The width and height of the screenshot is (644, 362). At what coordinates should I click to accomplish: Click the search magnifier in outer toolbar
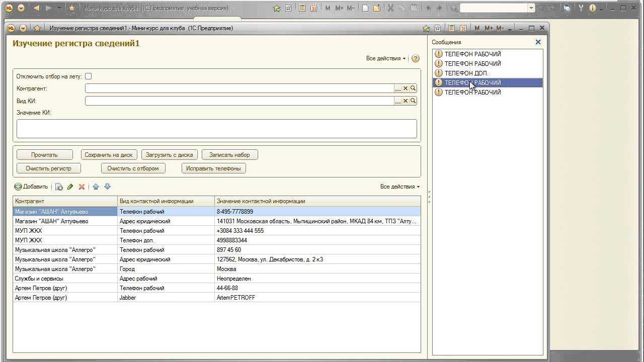tap(454, 8)
